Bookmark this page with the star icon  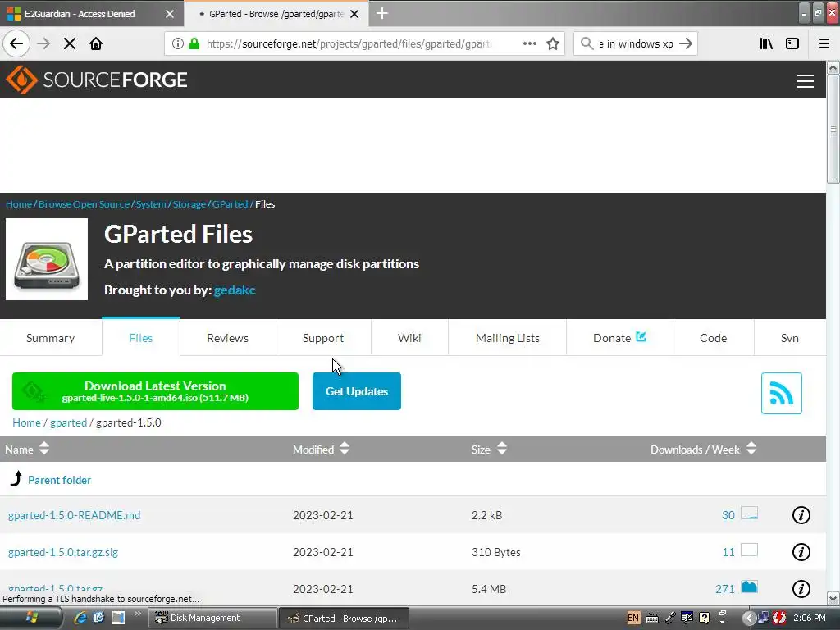pyautogui.click(x=553, y=43)
